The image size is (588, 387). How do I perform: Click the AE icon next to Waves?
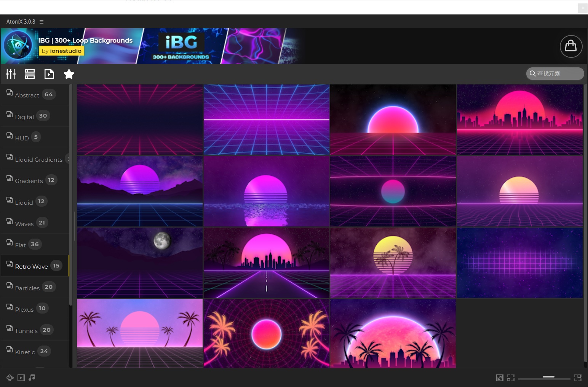point(10,221)
